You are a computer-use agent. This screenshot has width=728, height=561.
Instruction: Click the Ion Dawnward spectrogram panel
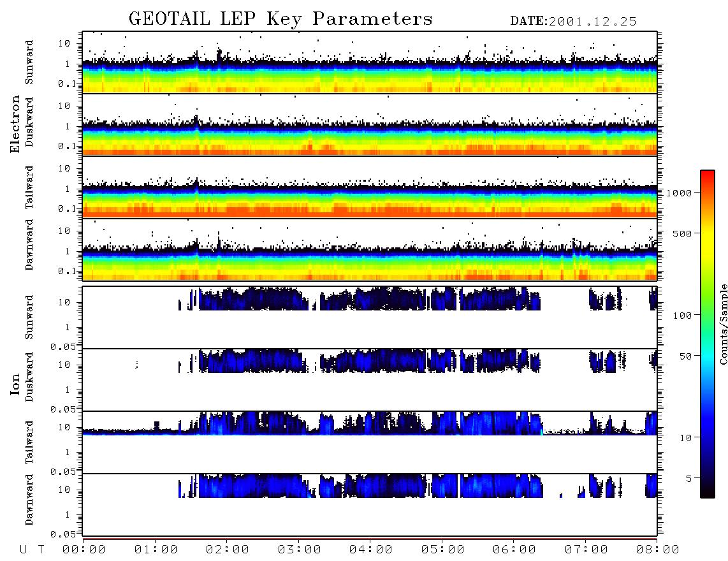click(370, 505)
